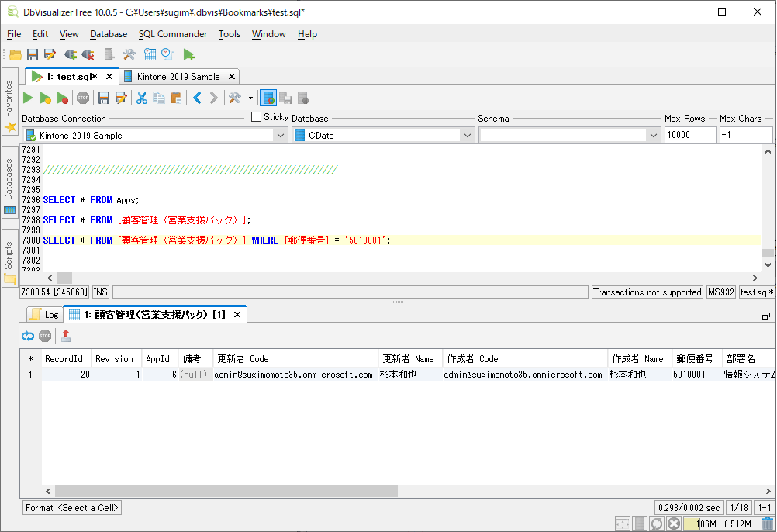Viewport: 777px width, 532px height.
Task: Click the gray circular X icon in status bar
Action: pyautogui.click(x=673, y=523)
